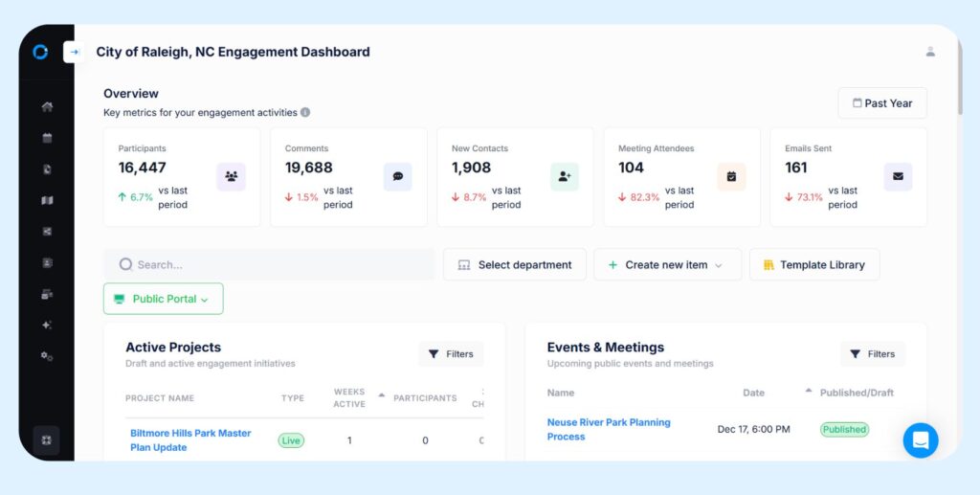Click the info icon beside Key metrics text

[x=305, y=112]
